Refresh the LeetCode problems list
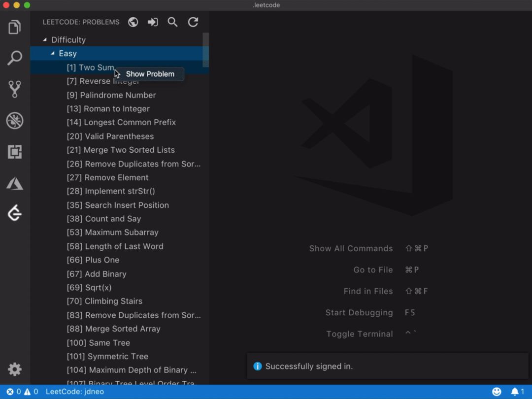Viewport: 532px width, 399px height. click(x=193, y=22)
